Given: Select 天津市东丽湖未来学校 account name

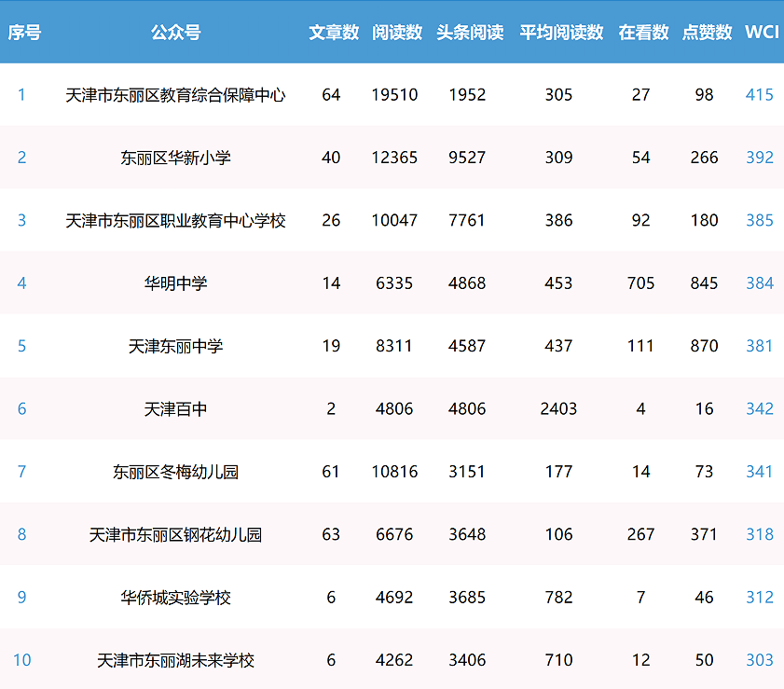Looking at the screenshot, I should tap(175, 660).
